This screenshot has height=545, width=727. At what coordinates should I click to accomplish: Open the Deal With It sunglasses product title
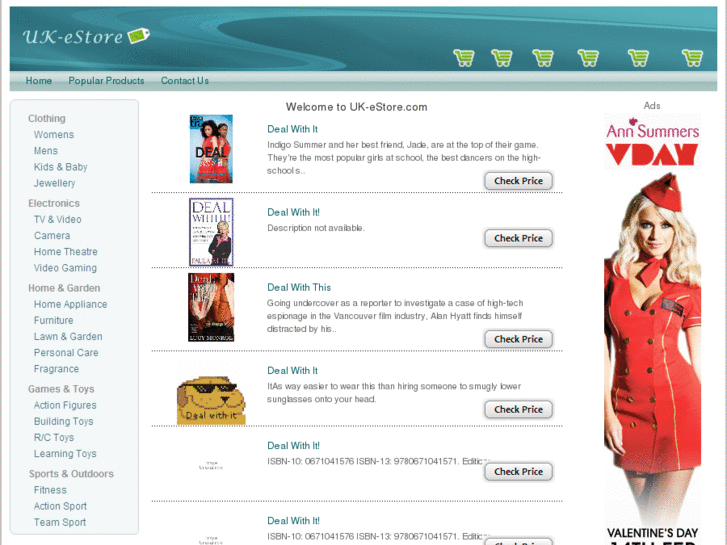pos(292,371)
